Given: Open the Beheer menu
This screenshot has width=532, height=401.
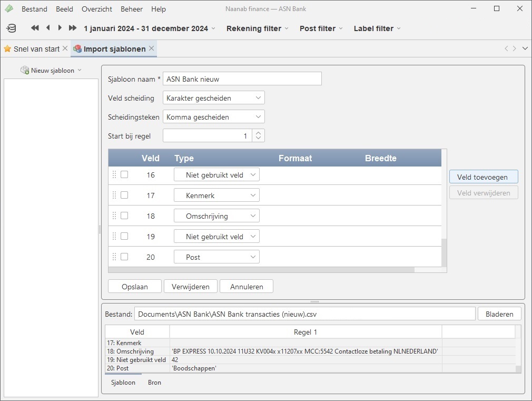Looking at the screenshot, I should point(131,9).
